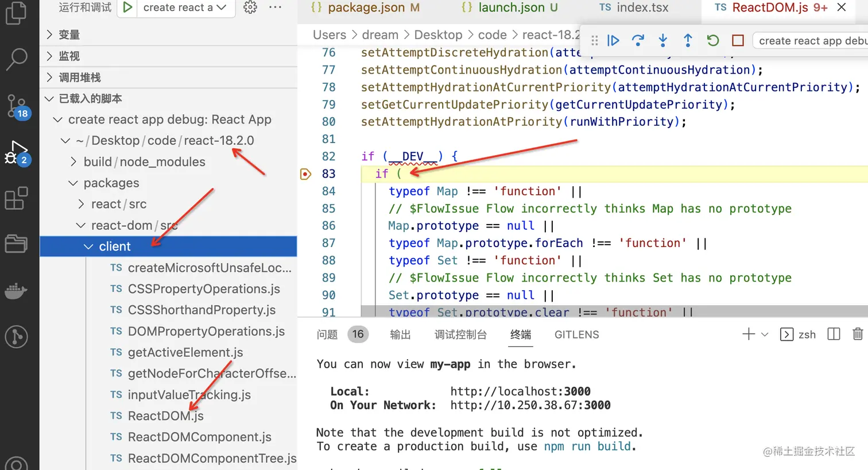Viewport: 868px width, 470px height.
Task: Open Run and Debug view icon
Action: [x=17, y=153]
